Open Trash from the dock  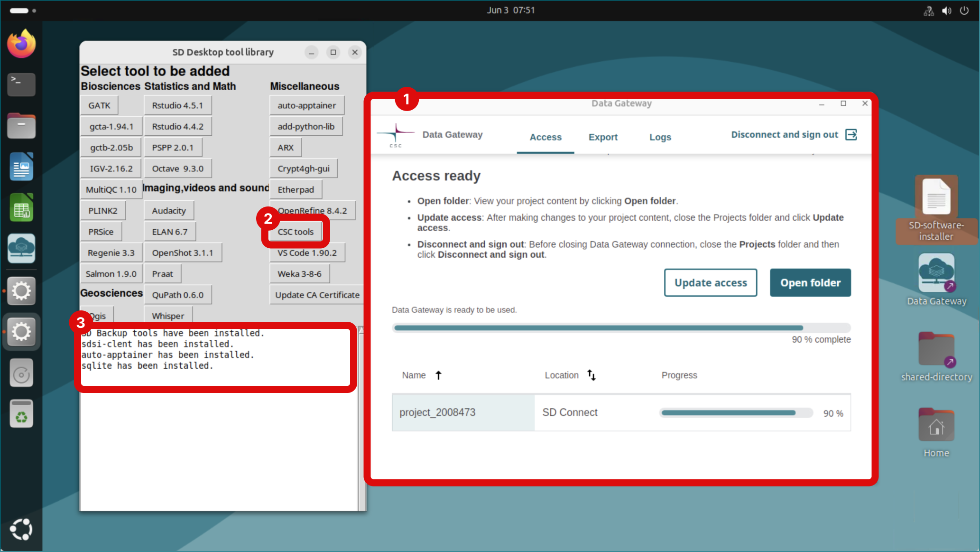click(21, 414)
